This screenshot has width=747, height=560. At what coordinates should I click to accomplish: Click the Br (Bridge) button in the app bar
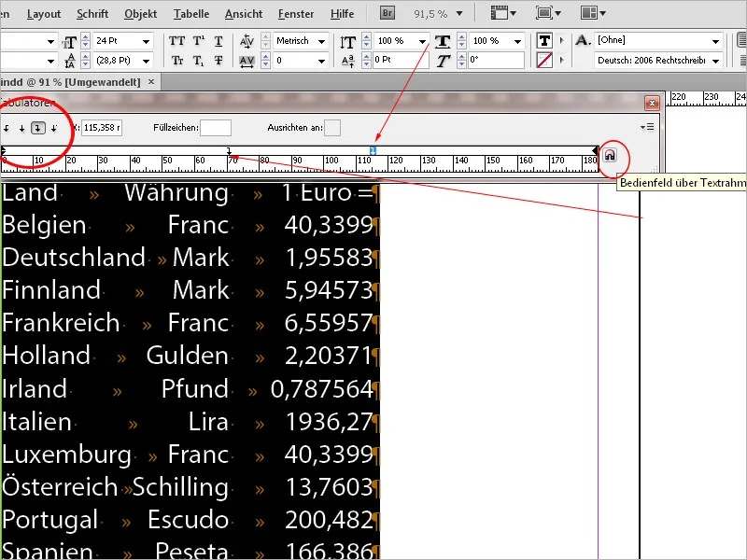click(x=386, y=13)
